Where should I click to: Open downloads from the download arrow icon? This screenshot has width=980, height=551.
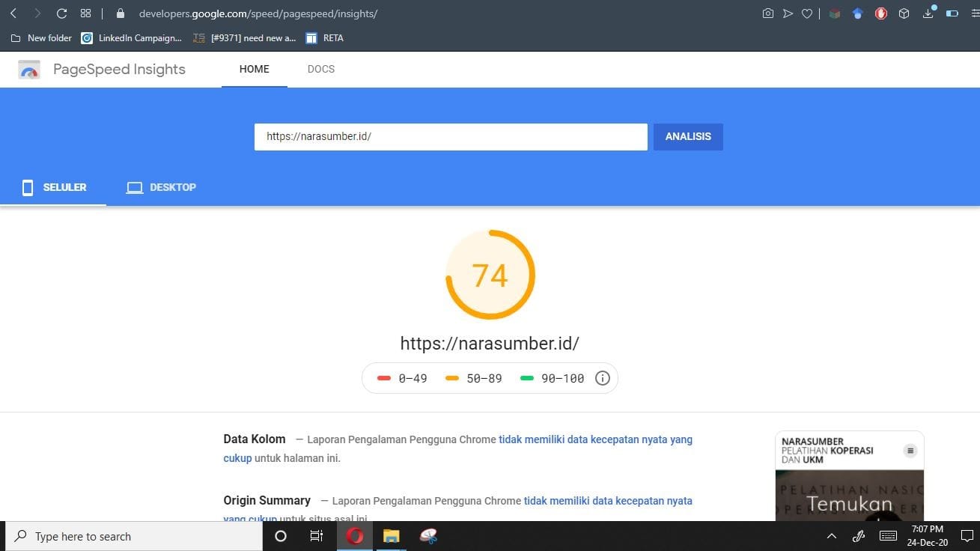[928, 13]
